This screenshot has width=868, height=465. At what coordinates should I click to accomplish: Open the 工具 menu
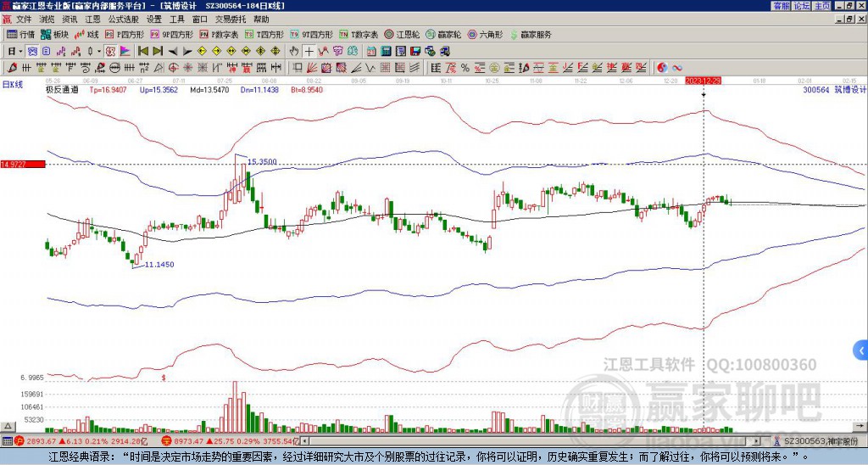177,20
